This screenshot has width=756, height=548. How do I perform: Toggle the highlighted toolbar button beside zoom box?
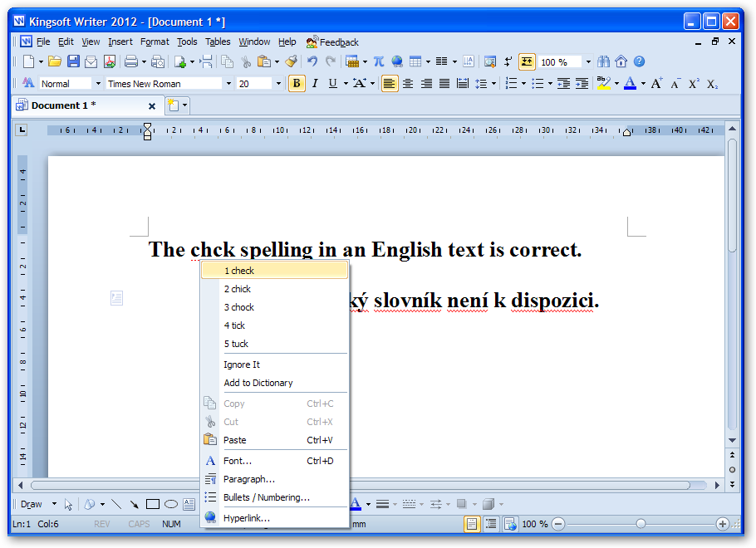click(x=527, y=61)
